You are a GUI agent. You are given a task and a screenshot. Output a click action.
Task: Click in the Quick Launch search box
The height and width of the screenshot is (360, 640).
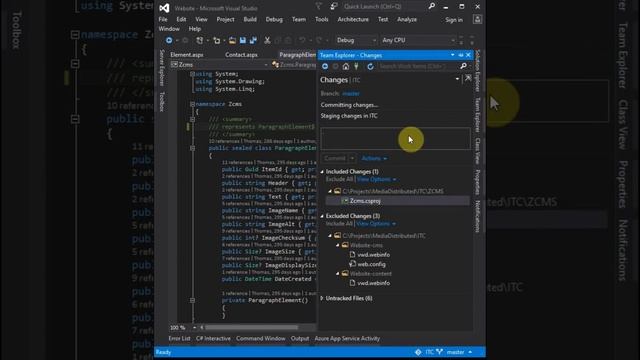pos(383,7)
